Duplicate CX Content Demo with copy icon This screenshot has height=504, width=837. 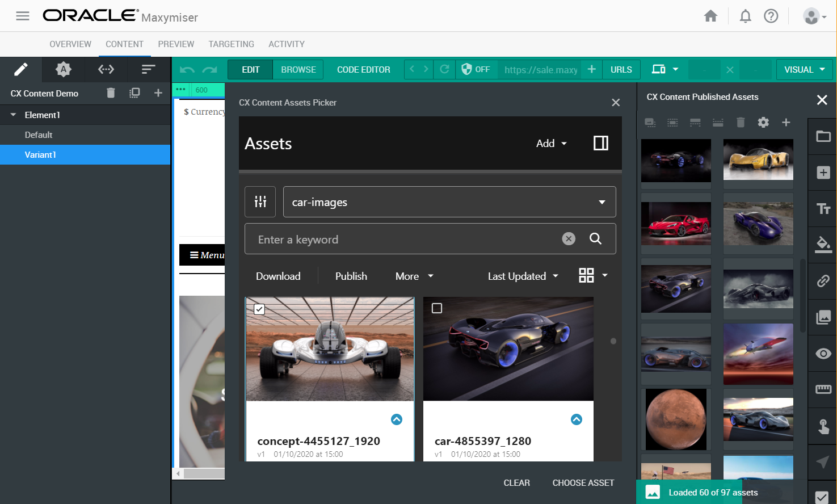pyautogui.click(x=134, y=93)
